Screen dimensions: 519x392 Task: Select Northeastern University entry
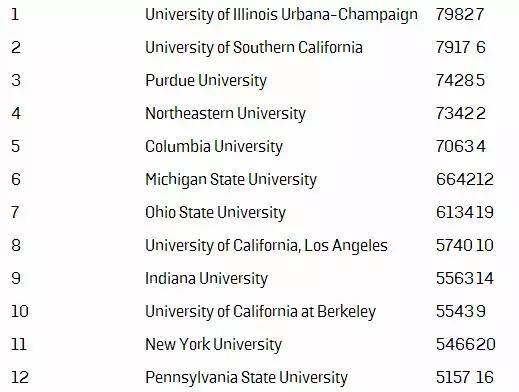(225, 114)
